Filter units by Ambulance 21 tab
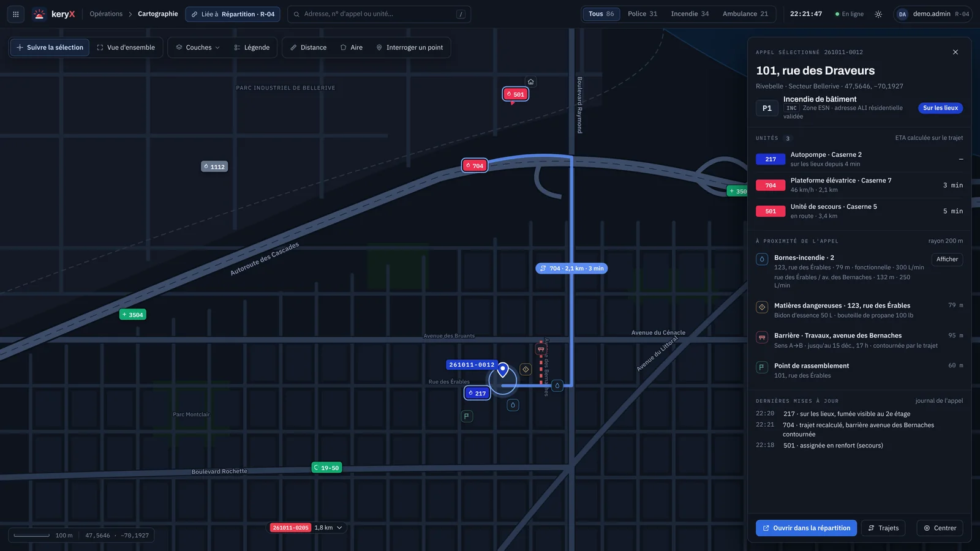Screen dimensions: 980x551 click(745, 14)
